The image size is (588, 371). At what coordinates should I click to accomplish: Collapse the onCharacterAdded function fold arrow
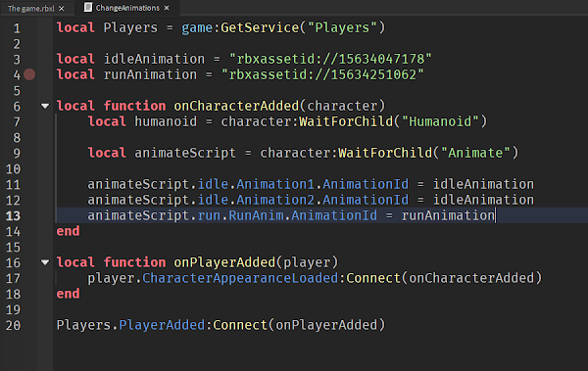45,106
